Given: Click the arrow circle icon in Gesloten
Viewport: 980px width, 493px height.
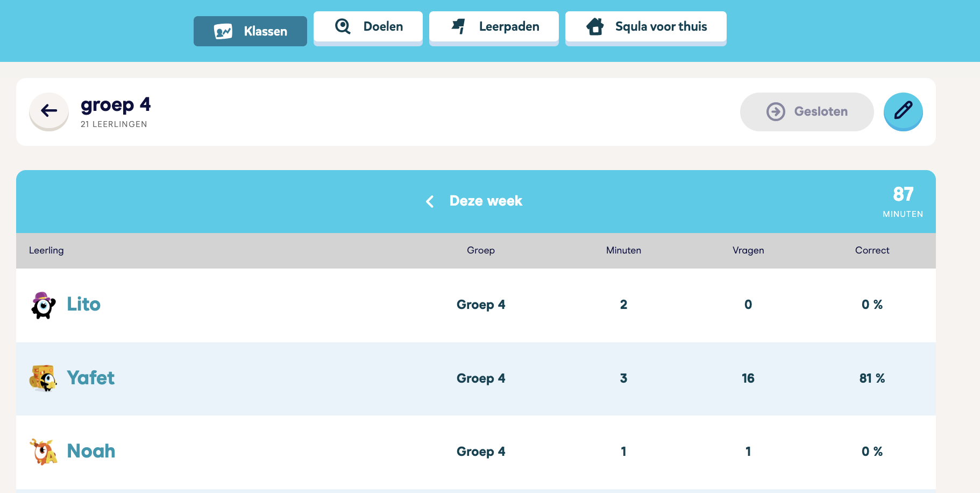Looking at the screenshot, I should click(776, 111).
